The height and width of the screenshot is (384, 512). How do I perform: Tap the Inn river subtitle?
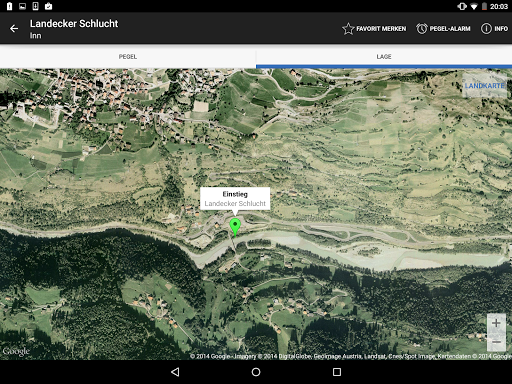pos(36,36)
